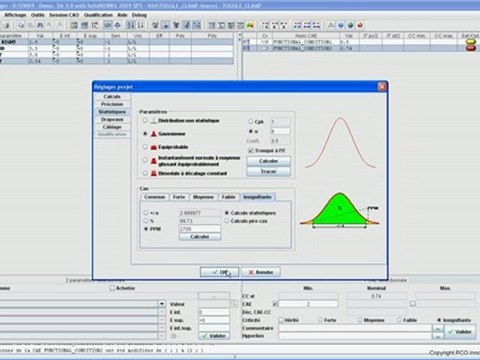480x360 pixels.
Task: Select the FUNCTIONAL_CONDITION2 table row
Action: click(361, 48)
